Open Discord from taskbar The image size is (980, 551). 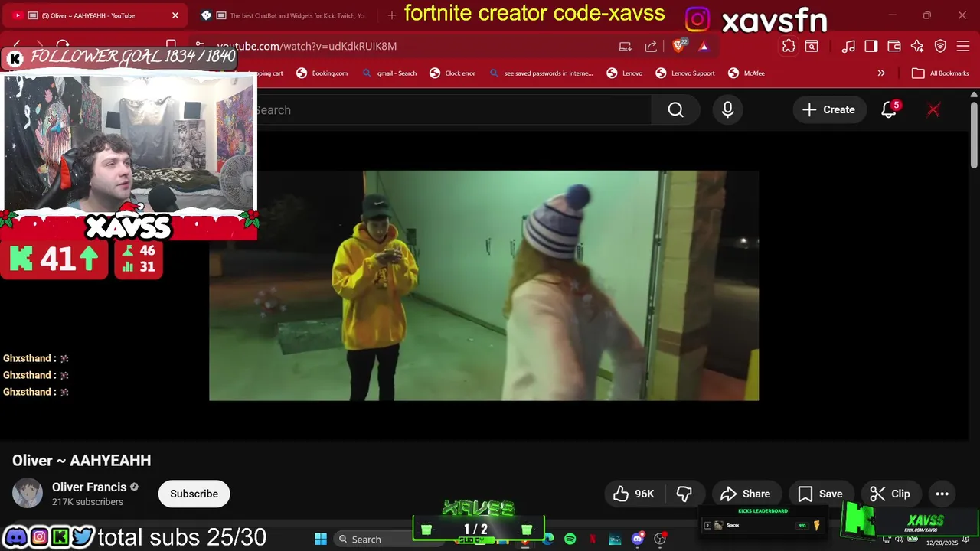click(x=638, y=539)
